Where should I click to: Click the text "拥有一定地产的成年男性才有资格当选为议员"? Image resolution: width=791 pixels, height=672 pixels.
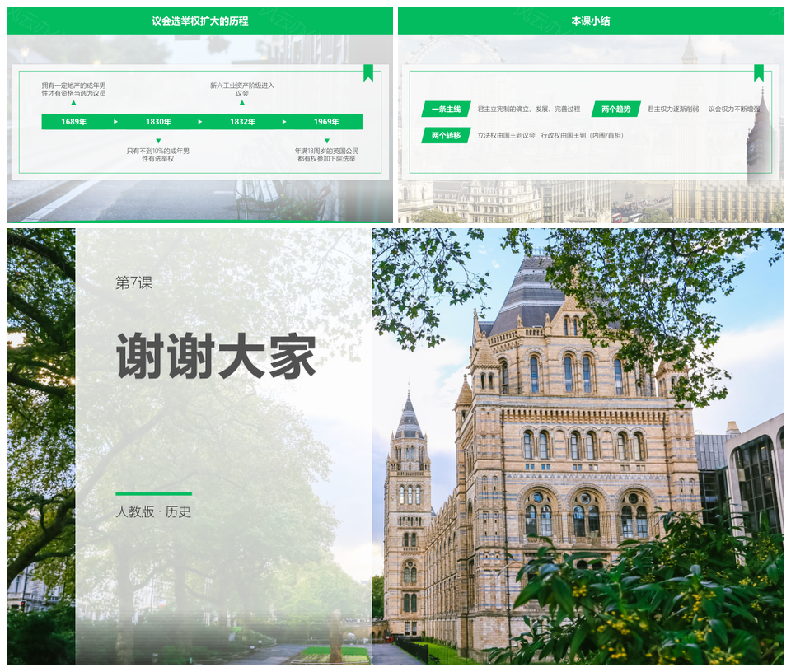(73, 89)
